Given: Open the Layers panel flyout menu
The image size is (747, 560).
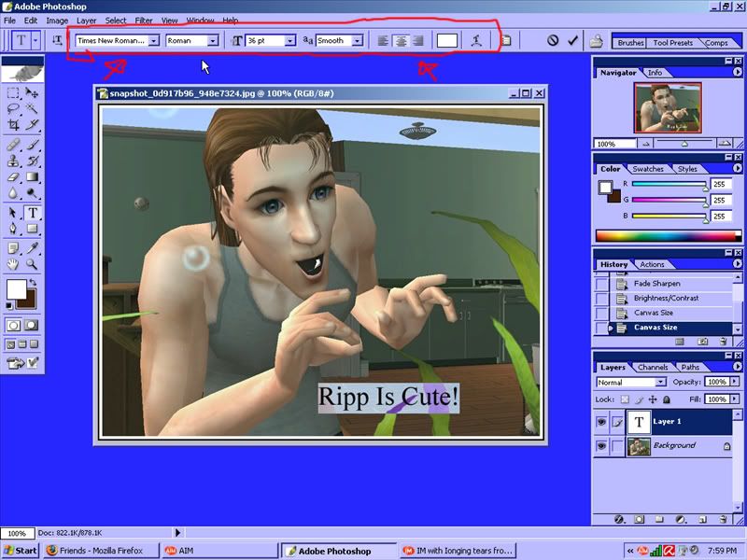Looking at the screenshot, I should click(737, 367).
